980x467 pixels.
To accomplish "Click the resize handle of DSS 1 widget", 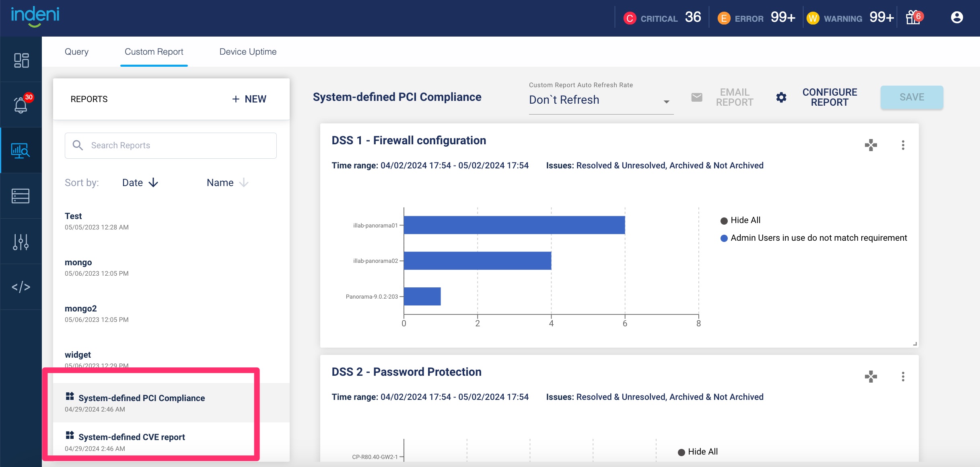I will click(915, 344).
